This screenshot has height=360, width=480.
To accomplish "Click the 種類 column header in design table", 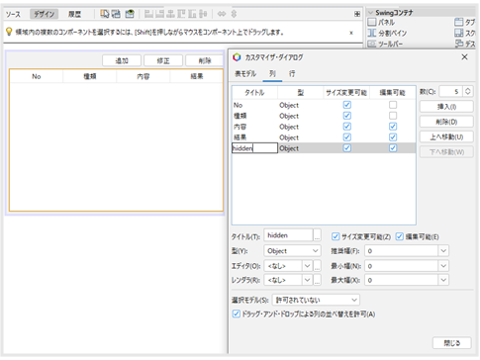I will (x=90, y=76).
